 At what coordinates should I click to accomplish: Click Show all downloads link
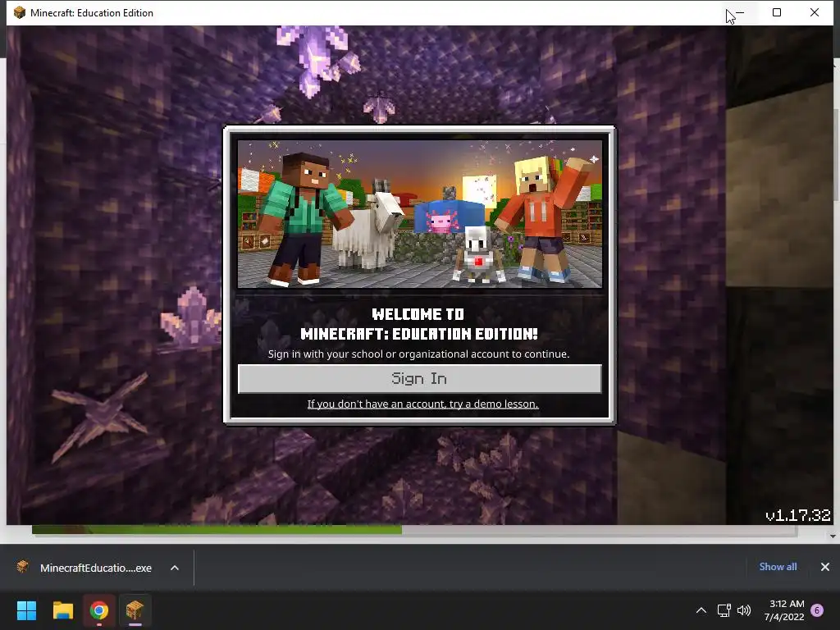point(778,567)
